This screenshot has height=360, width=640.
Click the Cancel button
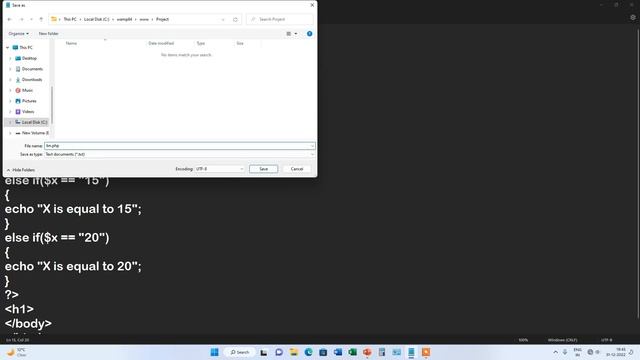tap(297, 169)
